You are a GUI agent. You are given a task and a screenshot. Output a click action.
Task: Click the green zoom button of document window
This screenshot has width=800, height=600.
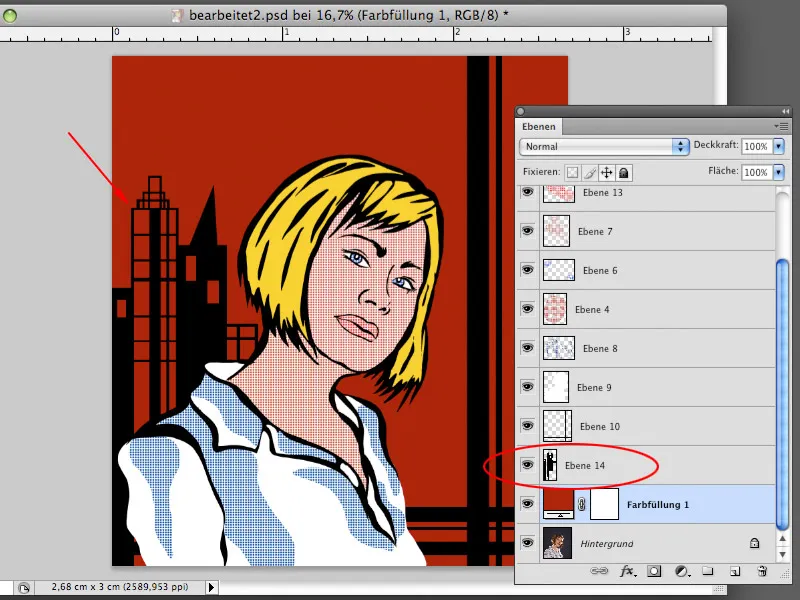[x=10, y=16]
